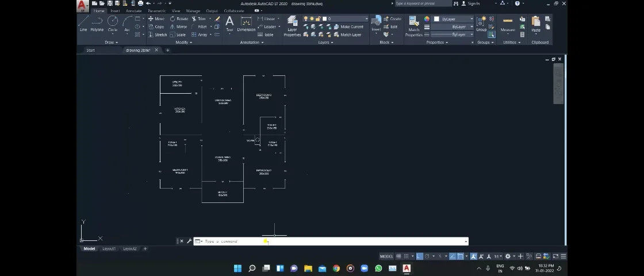The width and height of the screenshot is (644, 276).
Task: Click the Array tool
Action: click(199, 34)
